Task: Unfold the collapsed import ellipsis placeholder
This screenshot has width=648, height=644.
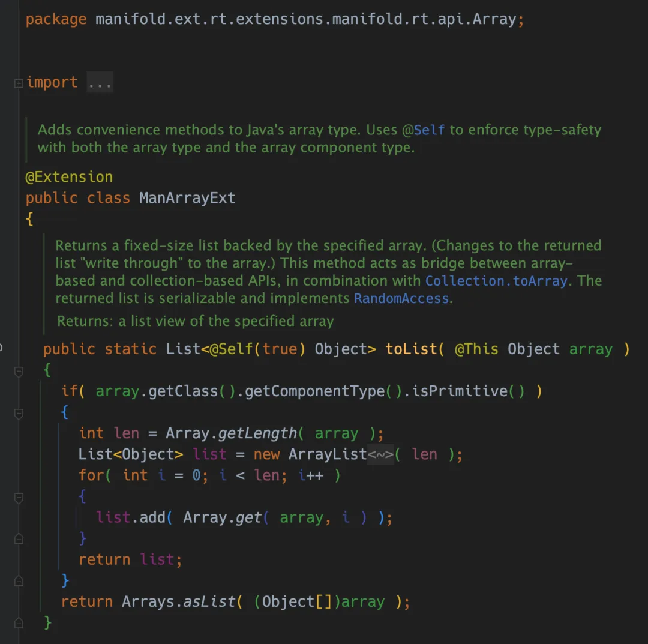Action: click(x=100, y=82)
